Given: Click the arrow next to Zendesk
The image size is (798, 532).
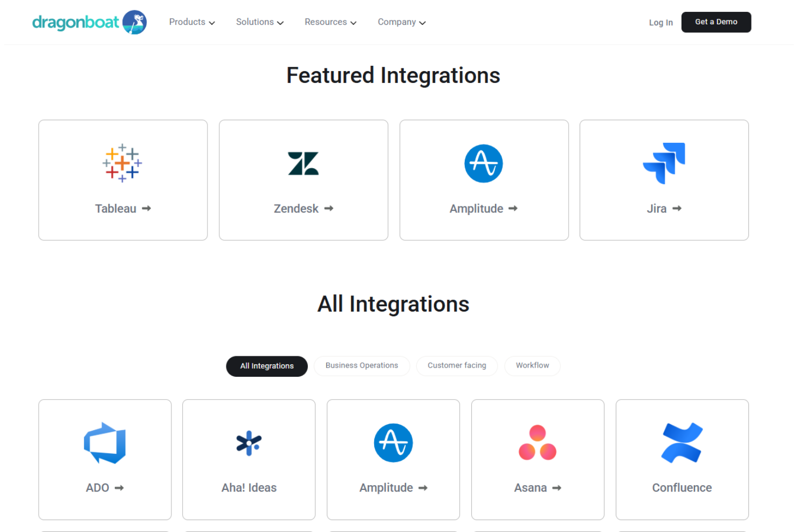Looking at the screenshot, I should 328,209.
